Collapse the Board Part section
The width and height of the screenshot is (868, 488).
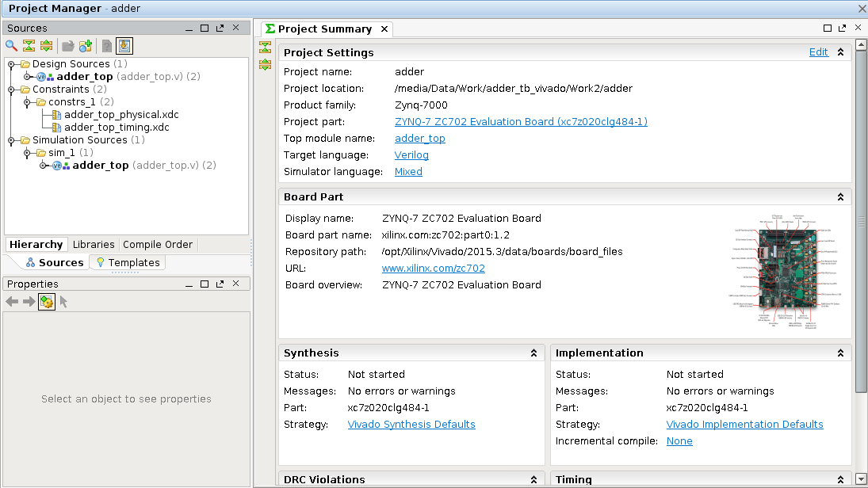coord(840,197)
